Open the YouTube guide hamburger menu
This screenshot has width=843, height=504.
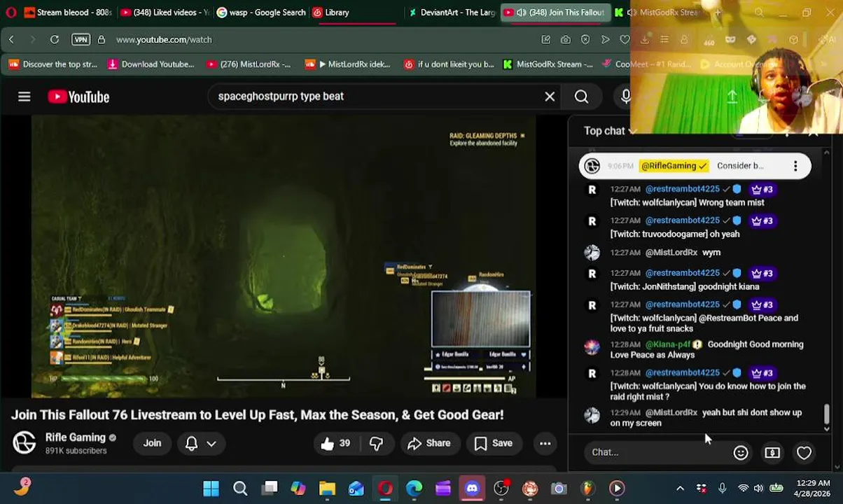click(x=25, y=97)
